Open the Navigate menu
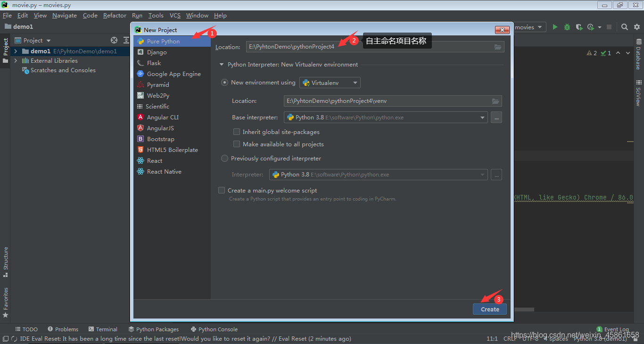The image size is (644, 344). (x=65, y=16)
